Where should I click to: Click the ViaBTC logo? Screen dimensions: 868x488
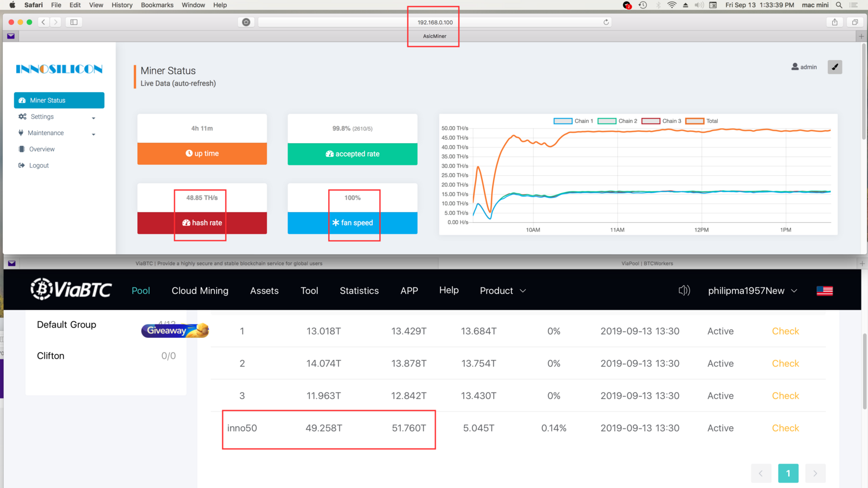pyautogui.click(x=71, y=290)
